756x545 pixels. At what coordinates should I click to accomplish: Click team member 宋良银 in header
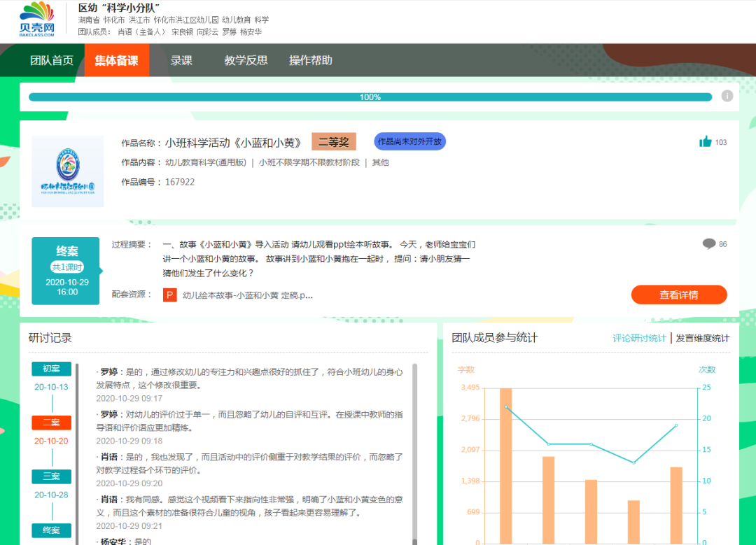click(x=182, y=31)
